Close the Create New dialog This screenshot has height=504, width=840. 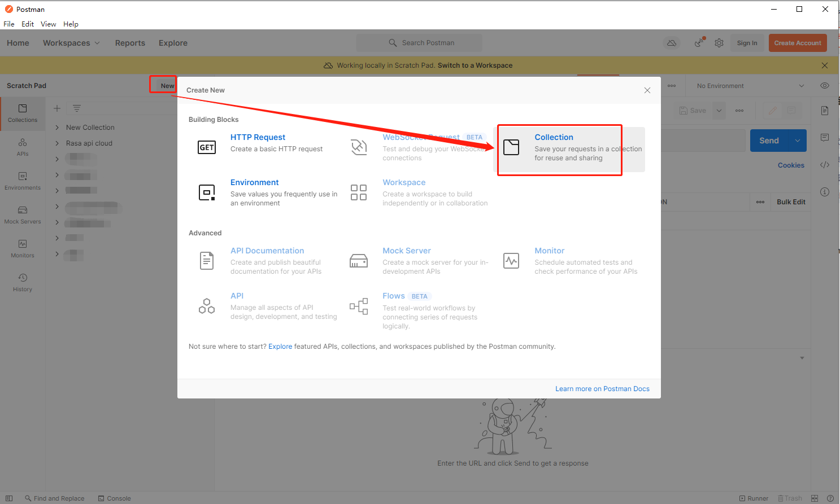[x=647, y=90]
